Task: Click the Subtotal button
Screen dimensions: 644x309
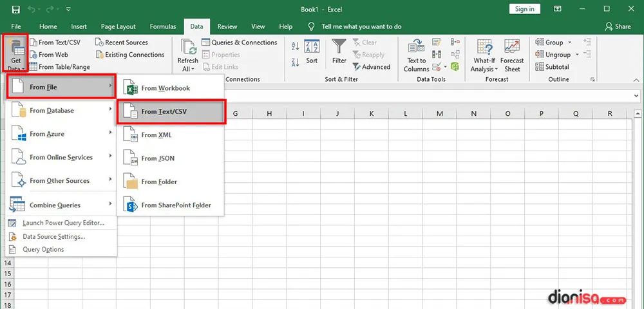Action: point(552,67)
